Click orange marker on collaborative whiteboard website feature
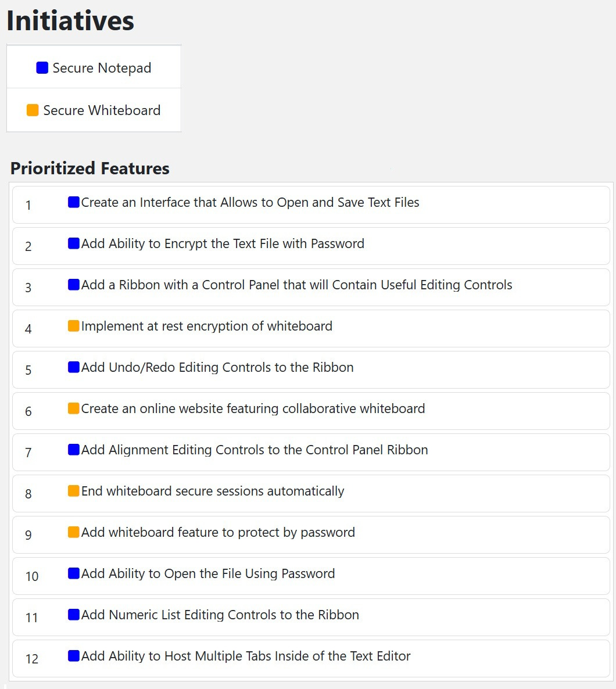616x689 pixels. point(73,408)
